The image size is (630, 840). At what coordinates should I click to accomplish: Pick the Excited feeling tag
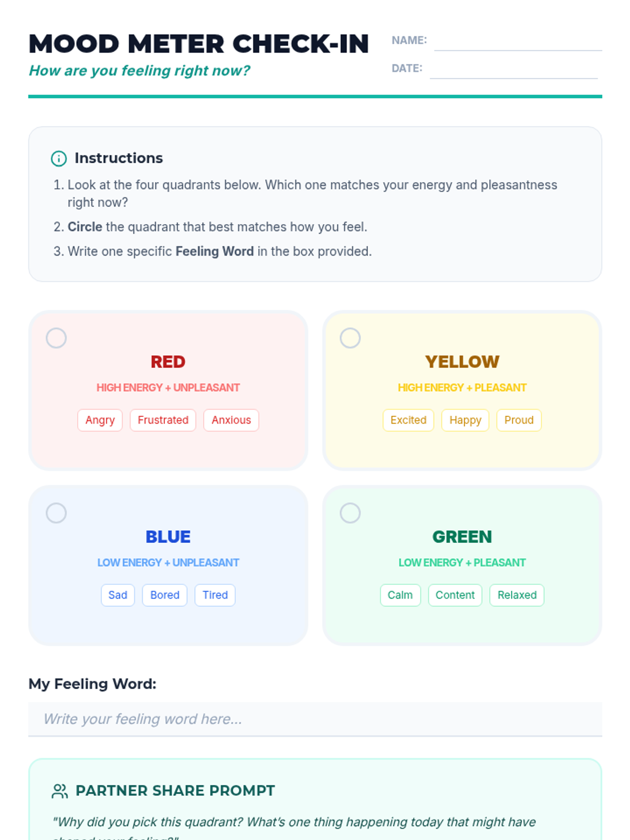point(408,420)
